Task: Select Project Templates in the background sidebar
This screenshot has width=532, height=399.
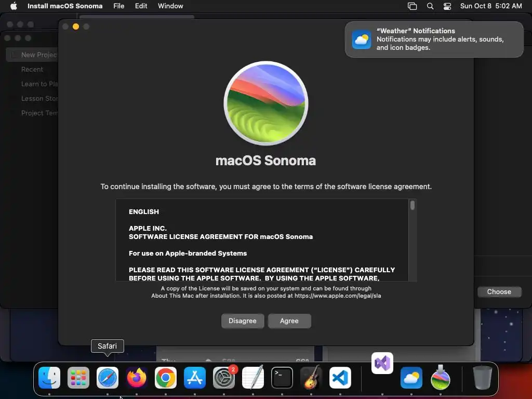Action: (39, 113)
